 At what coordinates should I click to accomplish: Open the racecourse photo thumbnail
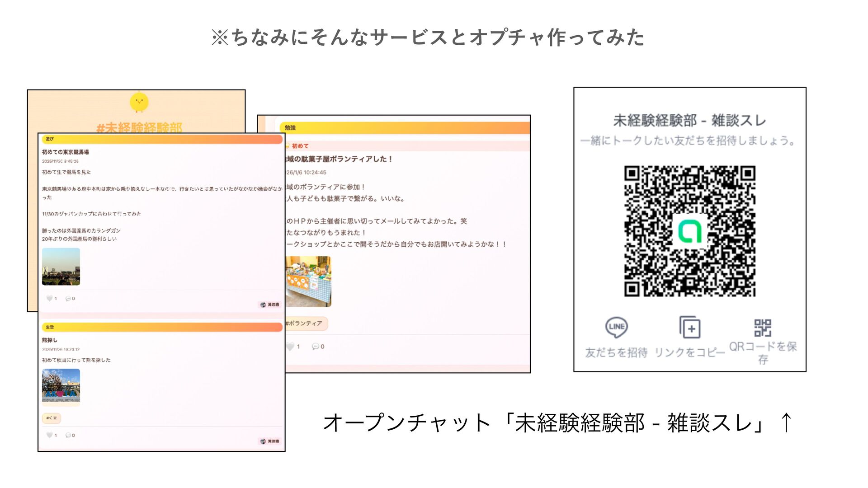click(61, 267)
